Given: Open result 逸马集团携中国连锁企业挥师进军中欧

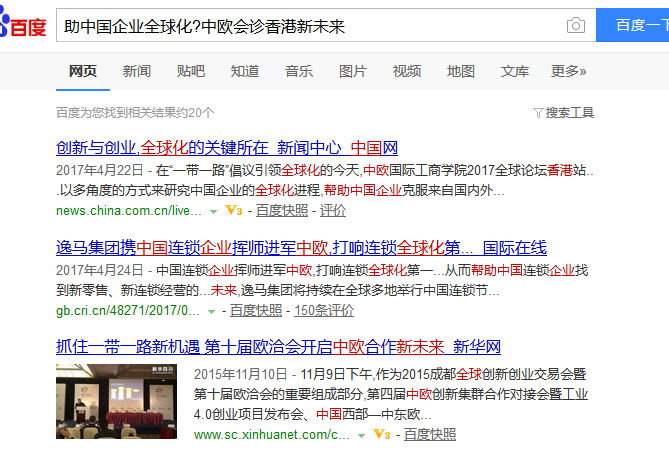Looking at the screenshot, I should 301,248.
